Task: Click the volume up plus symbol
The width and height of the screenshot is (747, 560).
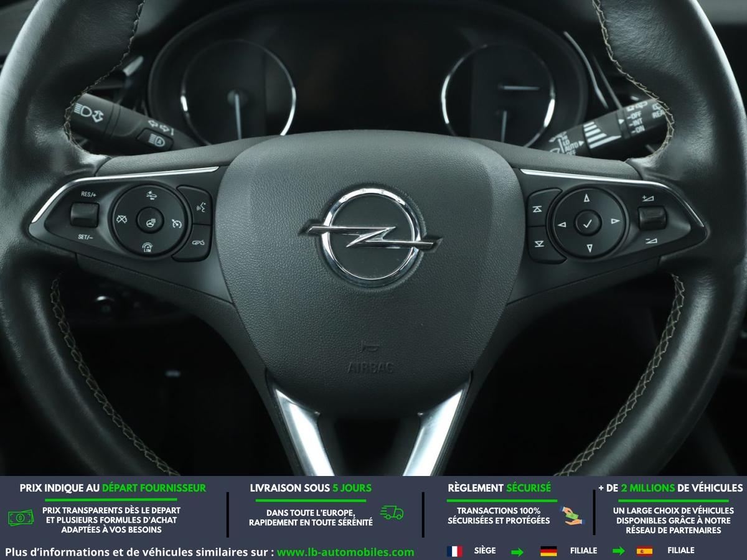Action: pos(648,197)
